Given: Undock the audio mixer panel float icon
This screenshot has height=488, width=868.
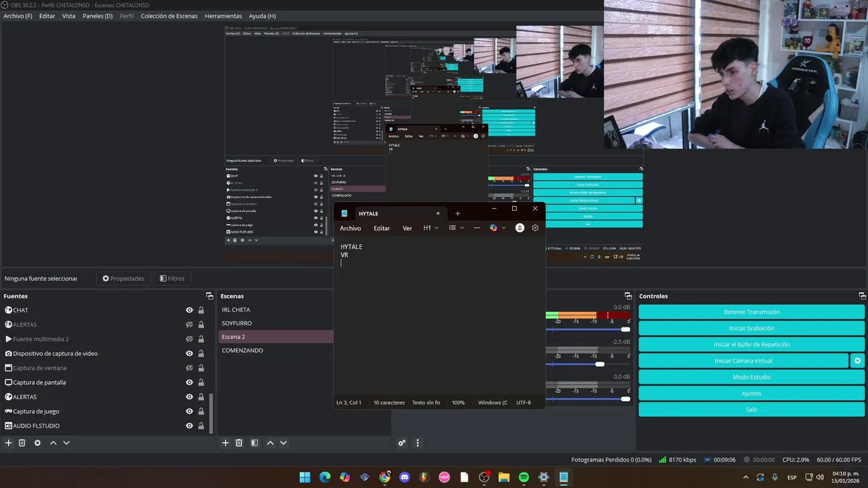Looking at the screenshot, I should tap(628, 296).
